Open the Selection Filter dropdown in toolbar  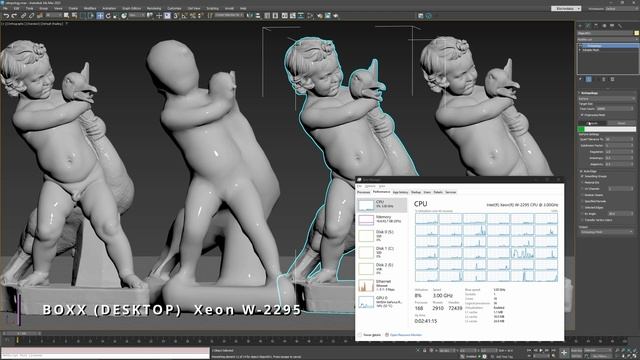tap(53, 15)
